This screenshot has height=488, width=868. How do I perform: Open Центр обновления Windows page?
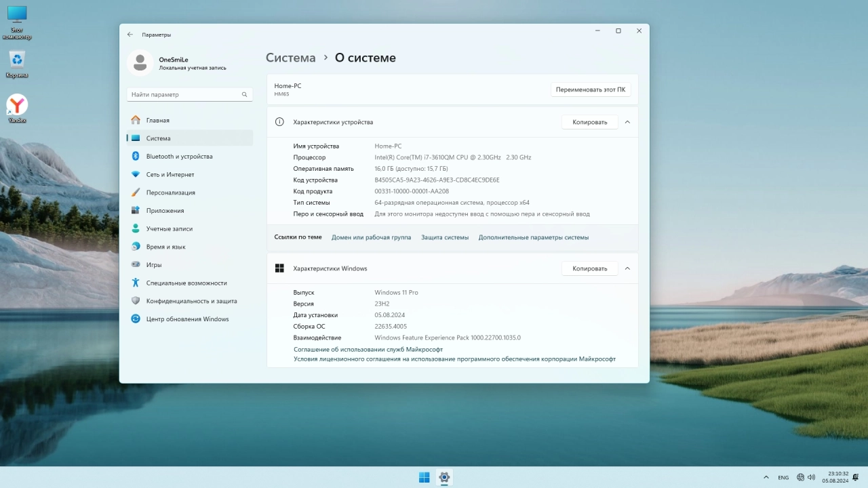pos(189,319)
